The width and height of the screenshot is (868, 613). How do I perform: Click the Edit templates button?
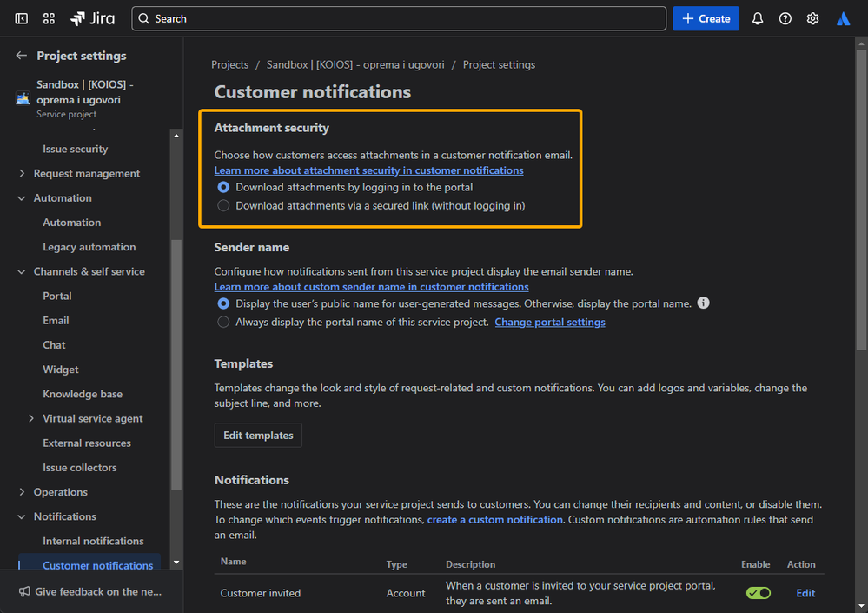tap(258, 436)
